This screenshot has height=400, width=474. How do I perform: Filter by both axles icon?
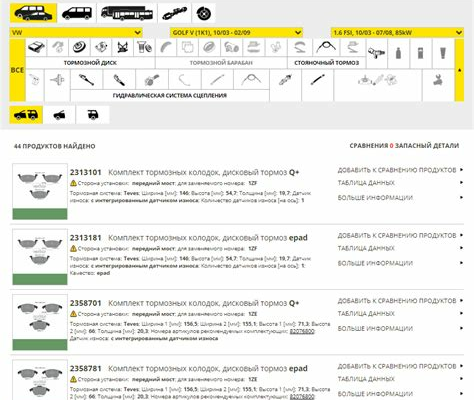click(26, 115)
